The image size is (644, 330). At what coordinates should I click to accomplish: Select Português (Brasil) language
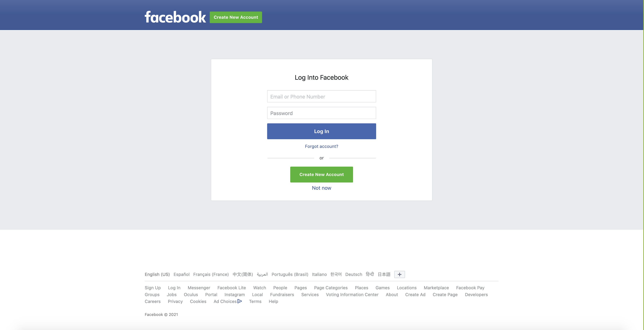pos(290,274)
